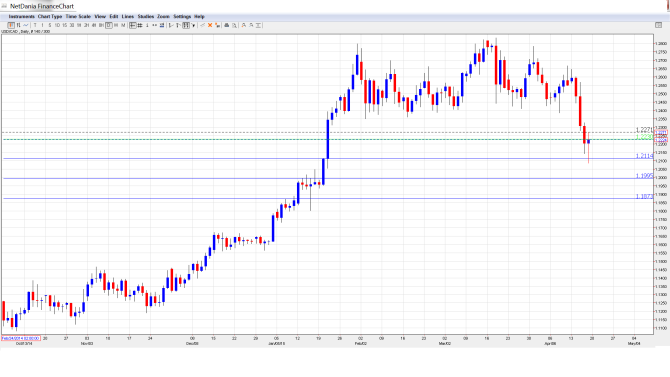Switch to 8-hour time scale
670x377 pixels.
(101, 25)
